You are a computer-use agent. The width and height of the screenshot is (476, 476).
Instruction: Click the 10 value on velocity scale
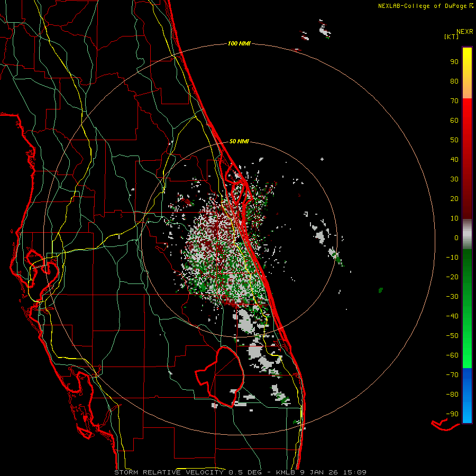click(x=454, y=218)
